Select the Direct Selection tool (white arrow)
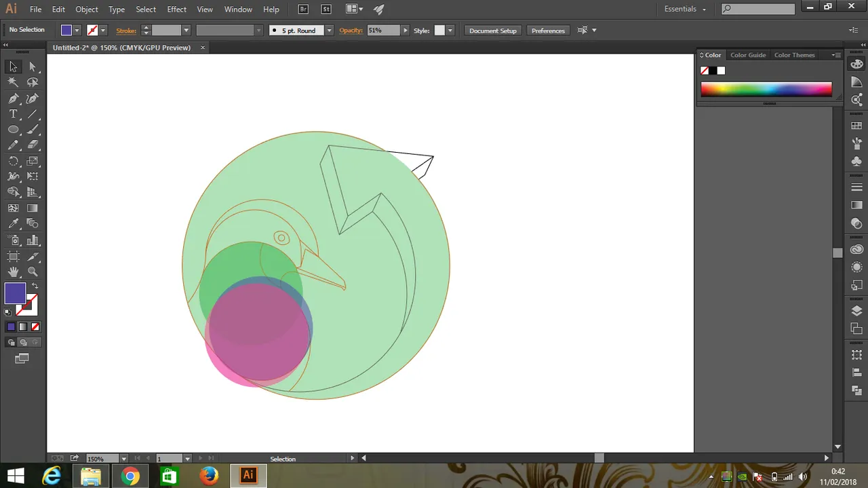Viewport: 868px width, 488px height. coord(33,67)
